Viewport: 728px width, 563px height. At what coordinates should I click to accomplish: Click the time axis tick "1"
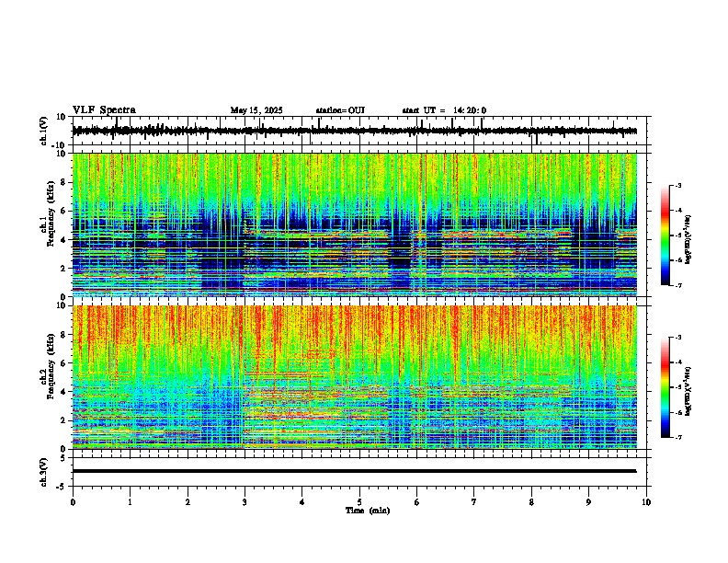tap(130, 502)
